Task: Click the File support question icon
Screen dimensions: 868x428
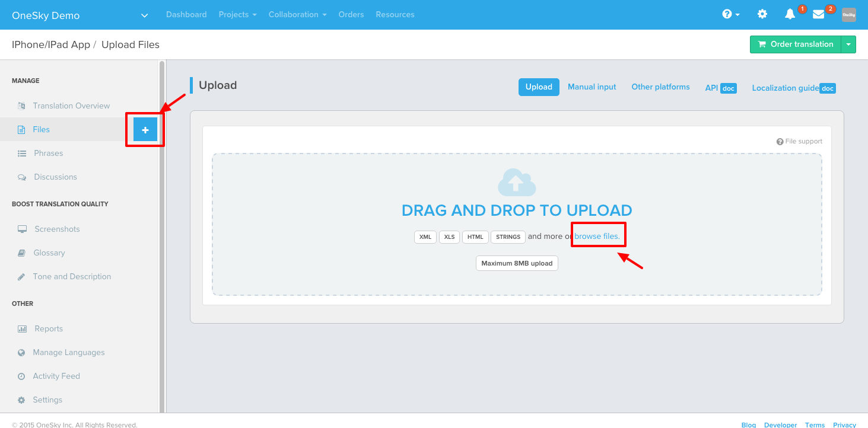Action: pyautogui.click(x=780, y=142)
